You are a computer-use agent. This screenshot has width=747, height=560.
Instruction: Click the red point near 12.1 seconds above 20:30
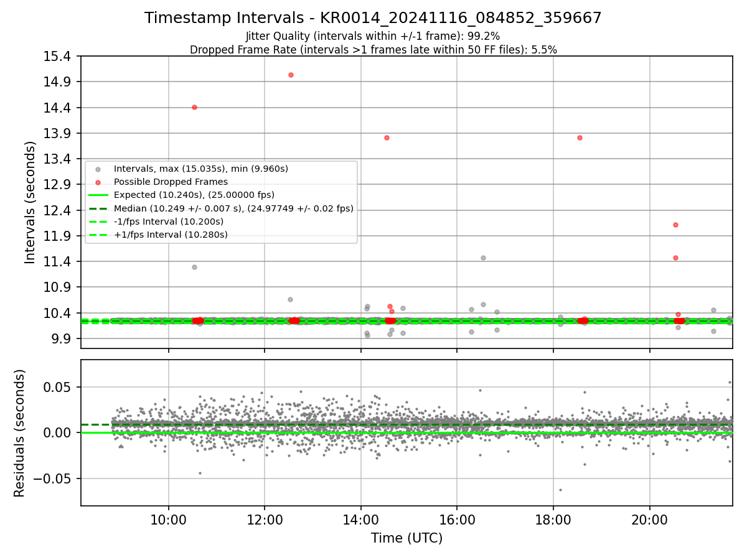(x=675, y=225)
